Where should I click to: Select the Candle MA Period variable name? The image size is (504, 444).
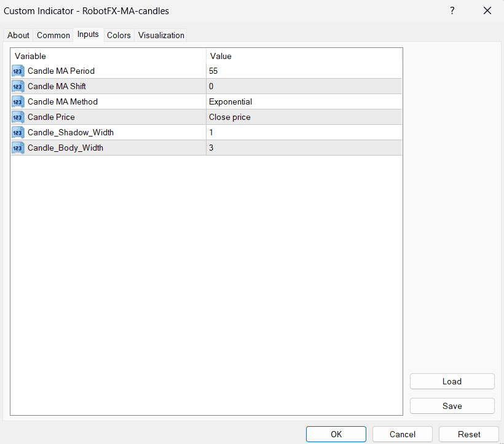point(61,71)
